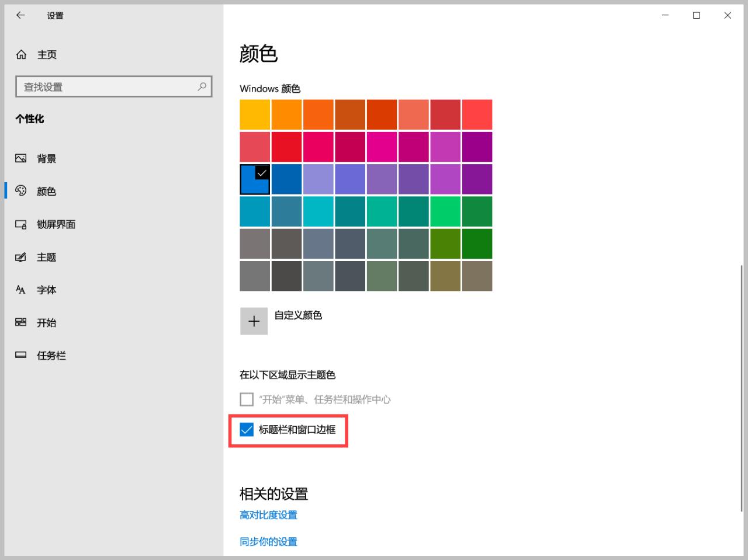
Task: Click the 颜色 palette icon
Action: pyautogui.click(x=20, y=190)
